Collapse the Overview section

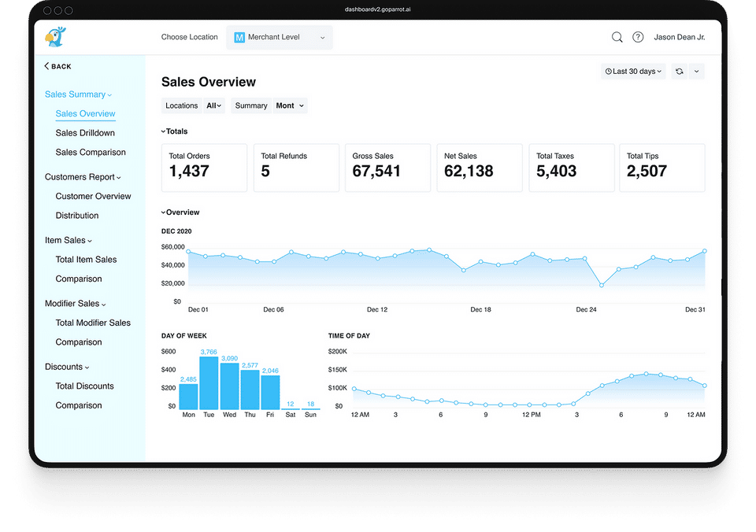click(180, 212)
